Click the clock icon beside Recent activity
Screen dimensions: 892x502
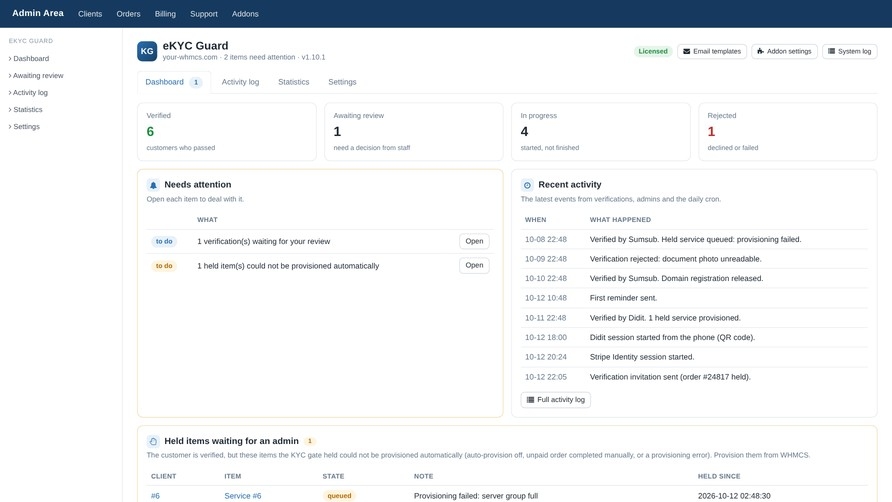click(x=527, y=185)
